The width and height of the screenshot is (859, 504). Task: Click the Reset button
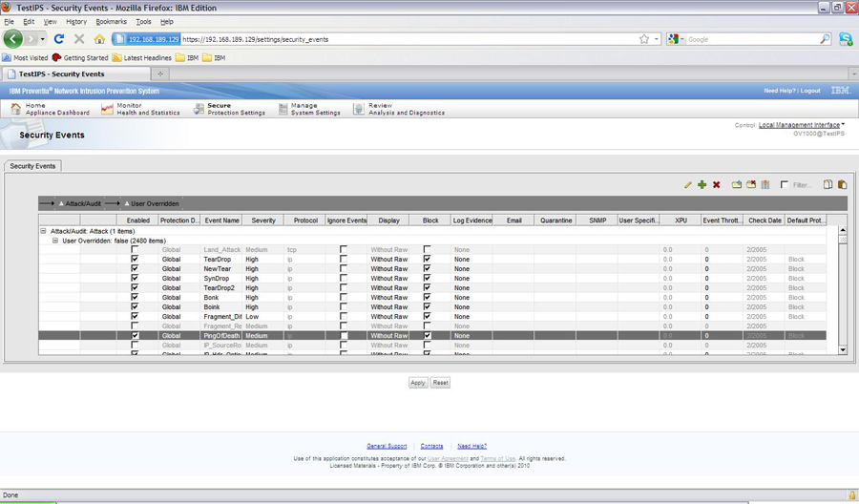tap(440, 383)
